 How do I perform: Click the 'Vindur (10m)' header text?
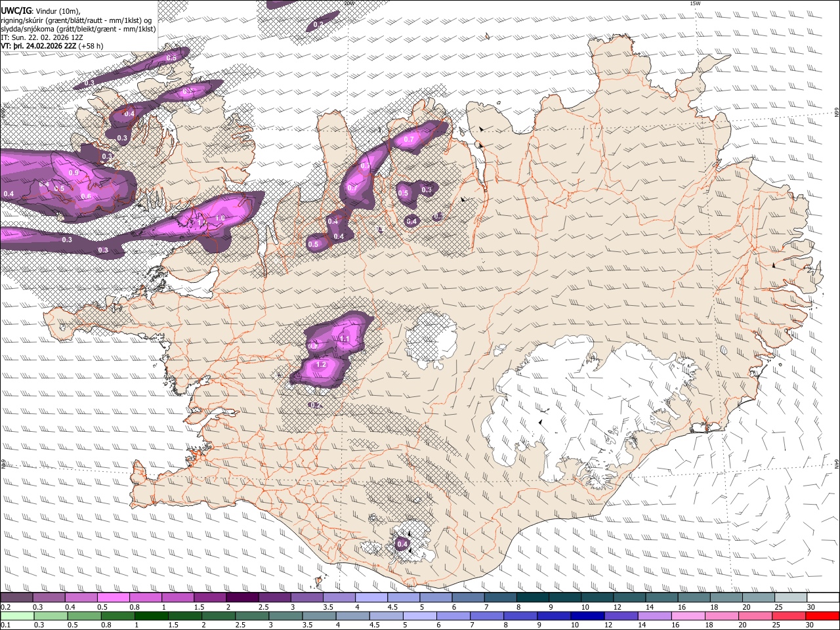(57, 11)
